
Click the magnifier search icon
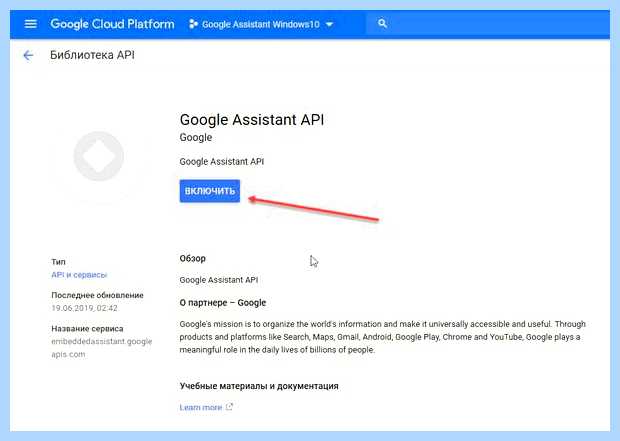pyautogui.click(x=382, y=24)
